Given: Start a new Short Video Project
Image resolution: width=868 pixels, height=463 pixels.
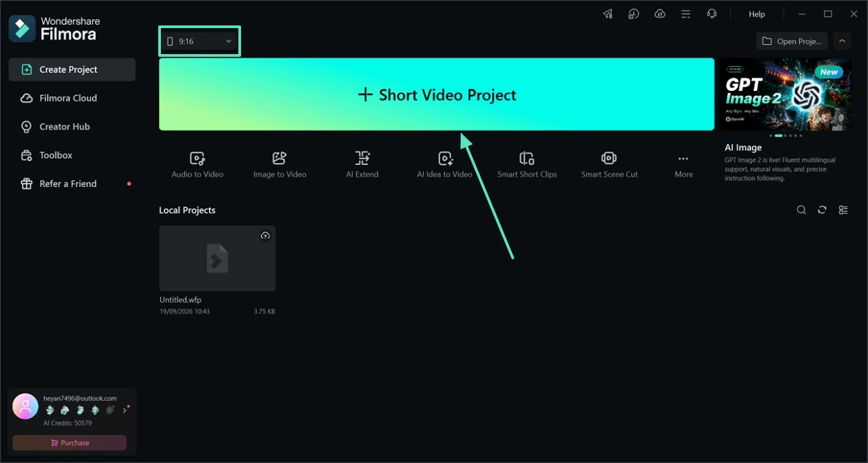Looking at the screenshot, I should [437, 94].
